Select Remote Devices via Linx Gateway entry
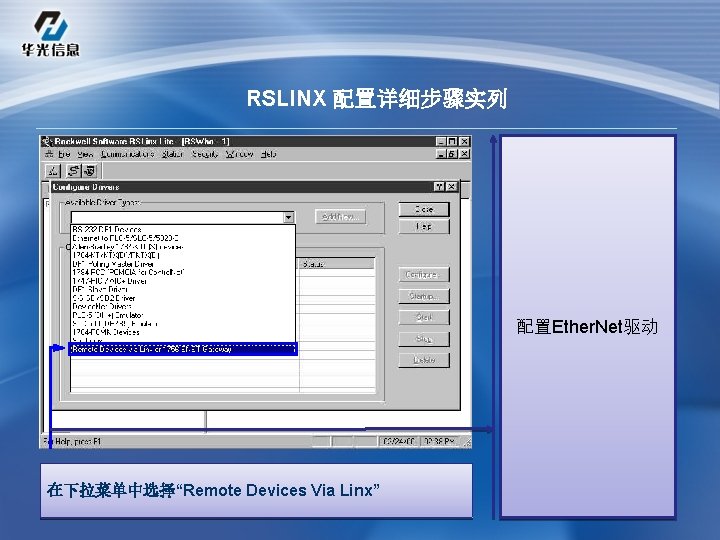This screenshot has width=720, height=540. (x=183, y=349)
